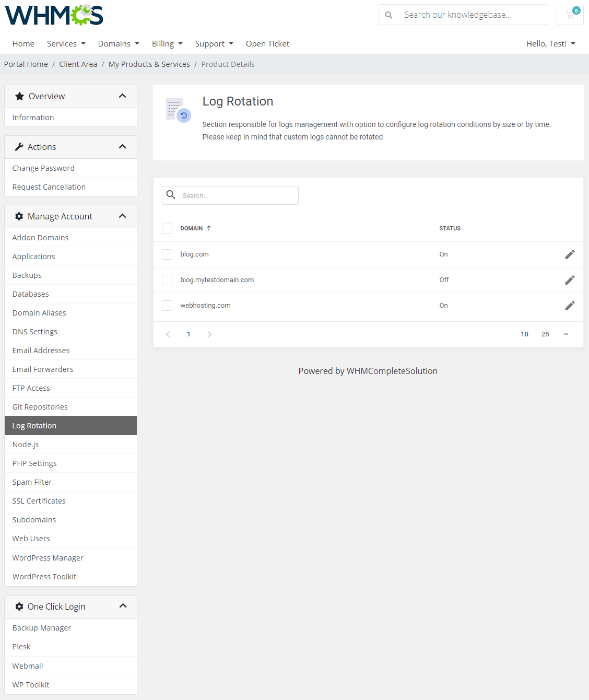Open SSL Certificates in the sidebar

point(39,501)
